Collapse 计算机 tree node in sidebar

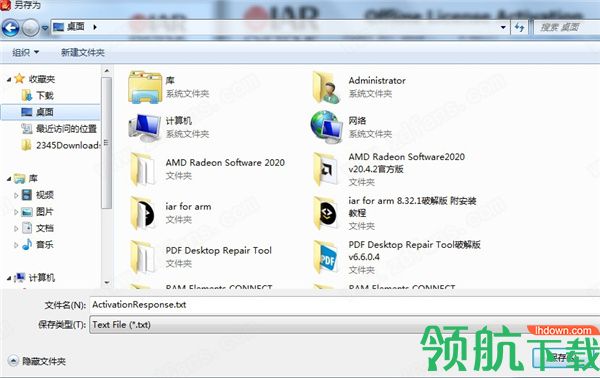pyautogui.click(x=9, y=278)
